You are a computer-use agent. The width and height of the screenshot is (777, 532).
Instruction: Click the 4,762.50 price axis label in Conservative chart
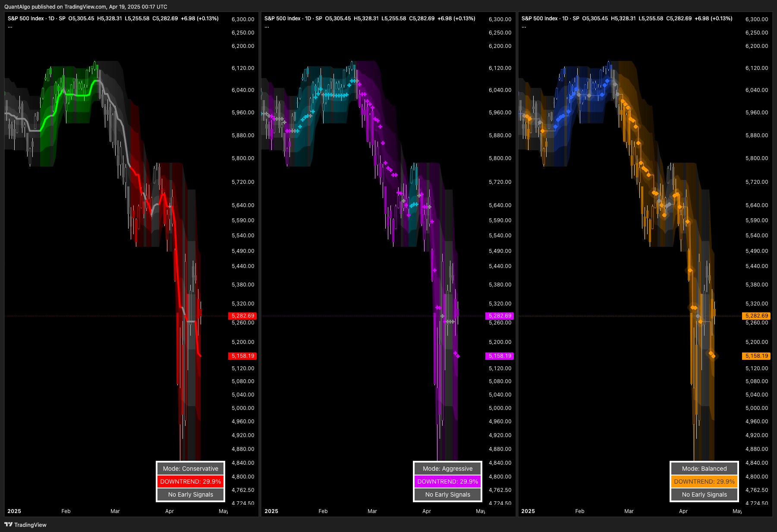[x=243, y=490]
